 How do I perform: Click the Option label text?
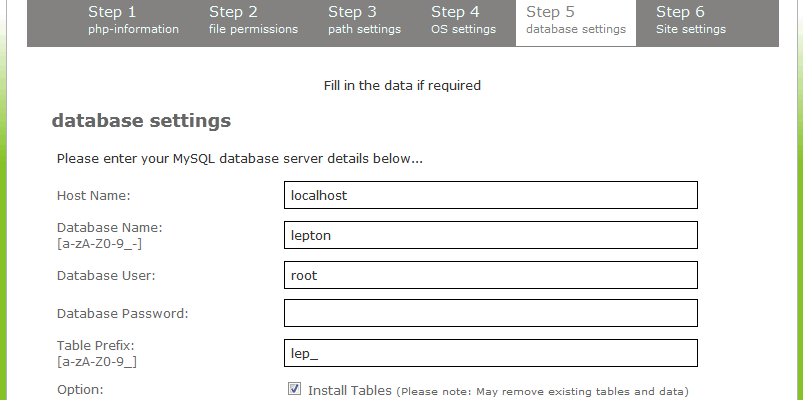click(x=80, y=390)
